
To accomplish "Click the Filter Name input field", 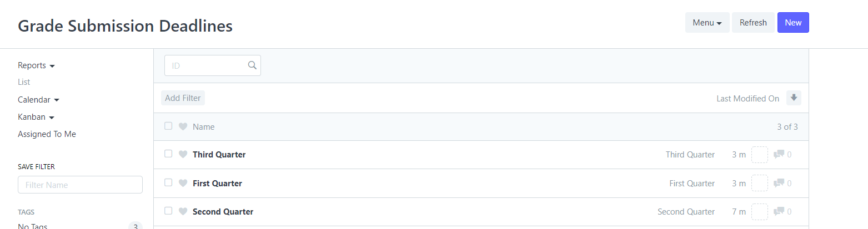I will [80, 185].
